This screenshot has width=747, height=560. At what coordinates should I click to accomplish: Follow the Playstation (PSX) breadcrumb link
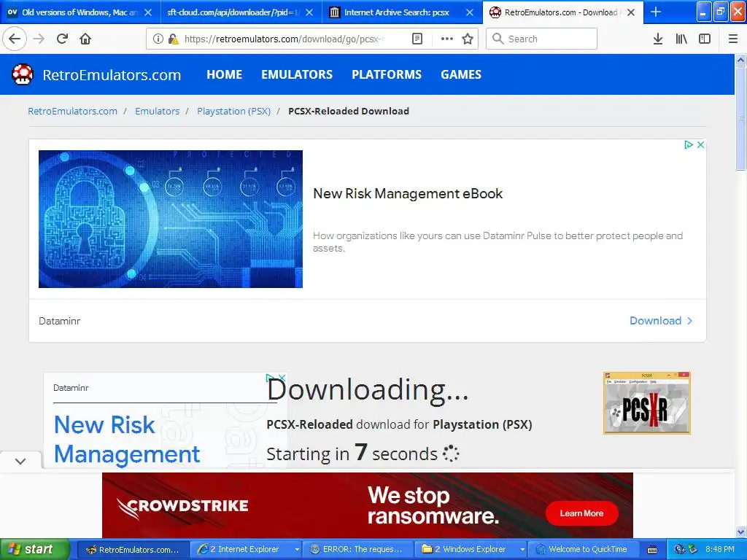[233, 111]
